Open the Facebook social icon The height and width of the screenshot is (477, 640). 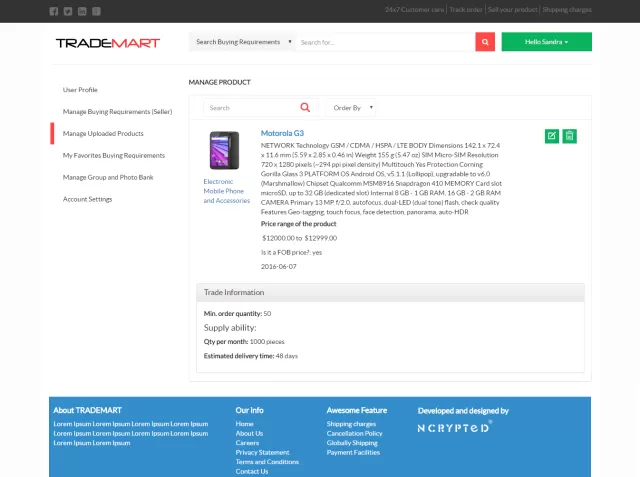pyautogui.click(x=53, y=11)
